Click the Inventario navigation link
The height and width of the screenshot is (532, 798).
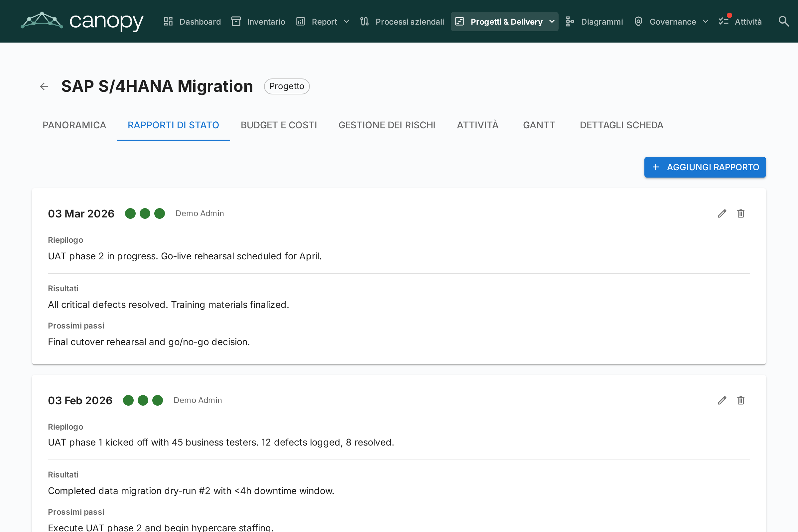point(258,22)
